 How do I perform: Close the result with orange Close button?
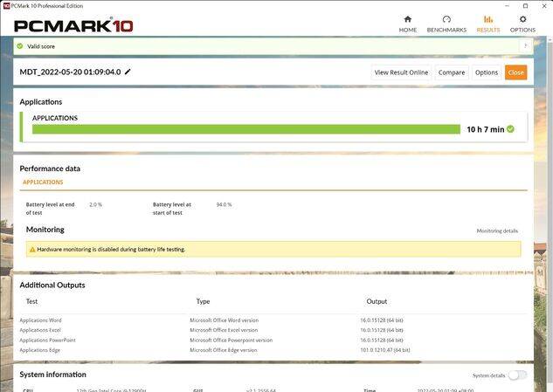click(515, 72)
